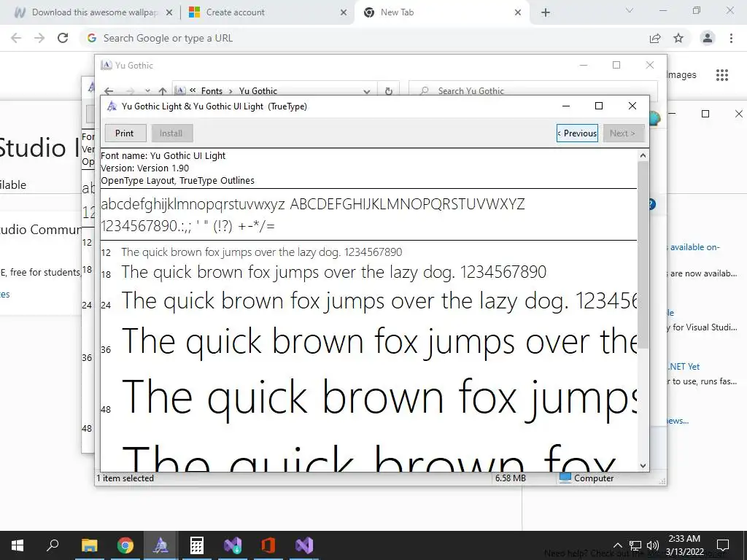Image resolution: width=747 pixels, height=560 pixels.
Task: Open Chrome's three-dot menu
Action: click(731, 38)
